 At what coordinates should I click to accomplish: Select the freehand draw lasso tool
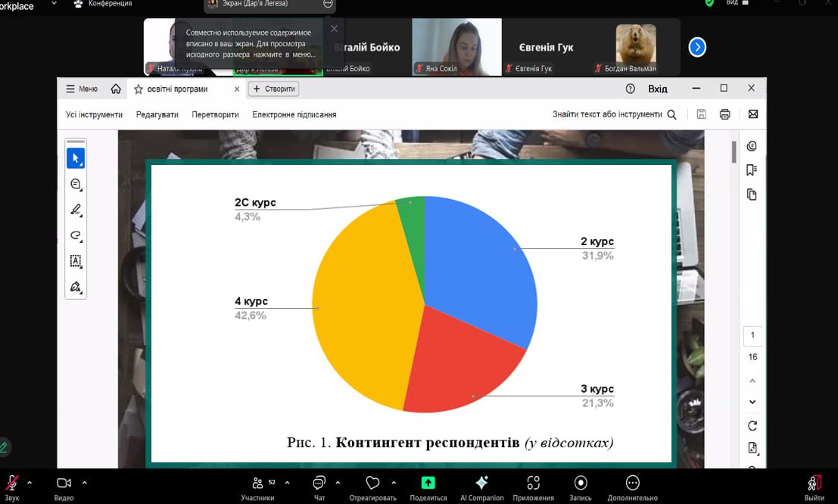pyautogui.click(x=76, y=235)
